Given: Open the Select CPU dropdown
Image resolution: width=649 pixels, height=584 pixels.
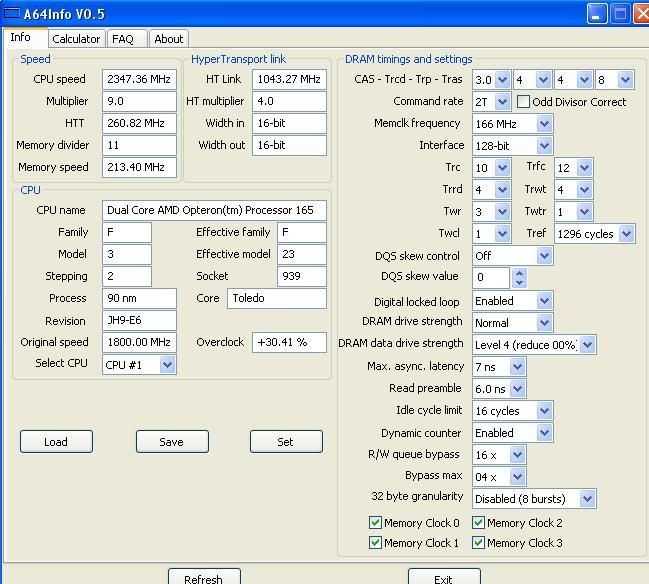Looking at the screenshot, I should pos(139,365).
